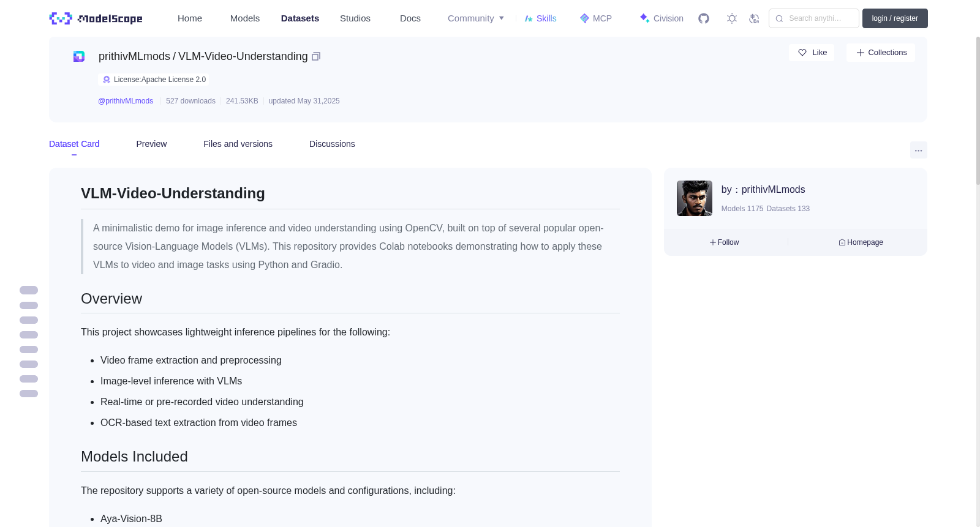Click "Real-time or pre-recorded video understanding" bullet

202,402
